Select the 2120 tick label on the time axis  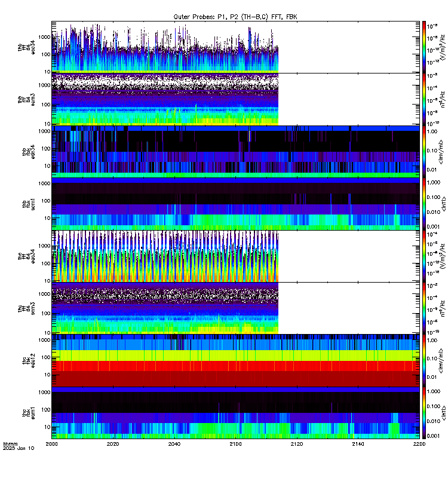pos(297,444)
